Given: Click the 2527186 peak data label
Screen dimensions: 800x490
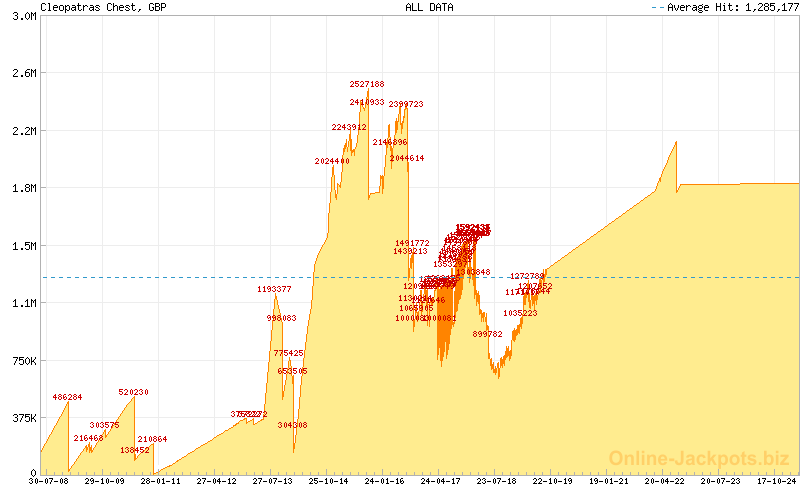Looking at the screenshot, I should coord(366,84).
